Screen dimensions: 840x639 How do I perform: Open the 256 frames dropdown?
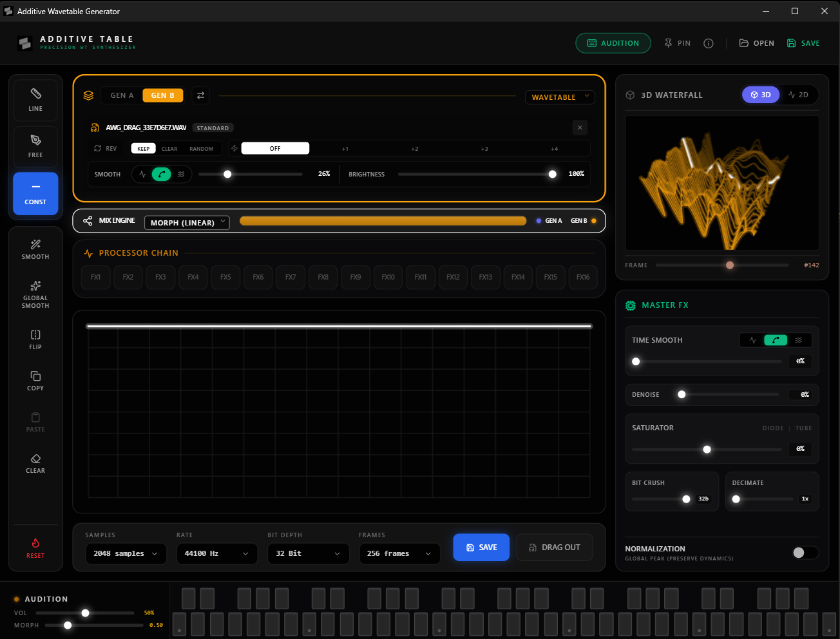[x=399, y=553]
